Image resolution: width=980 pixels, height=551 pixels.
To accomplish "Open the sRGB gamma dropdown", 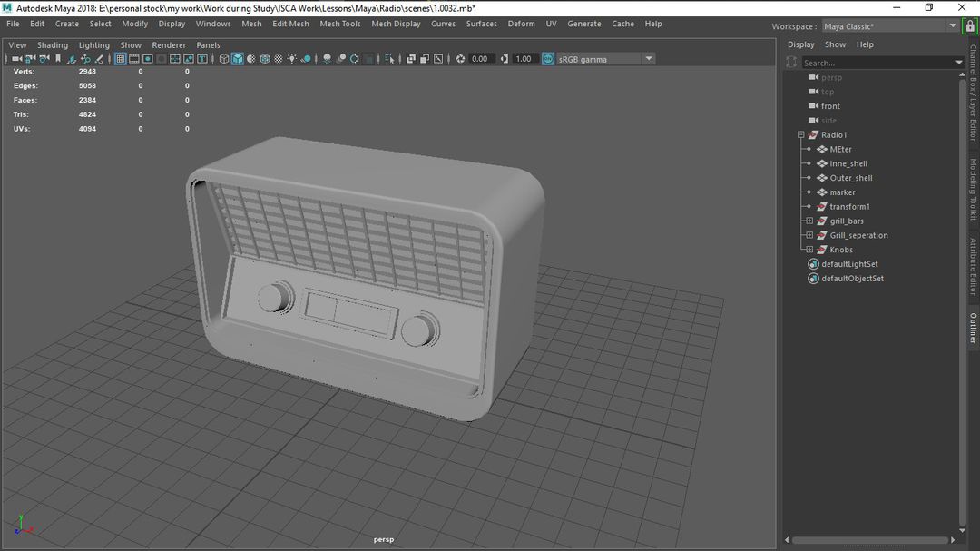I will [x=649, y=59].
